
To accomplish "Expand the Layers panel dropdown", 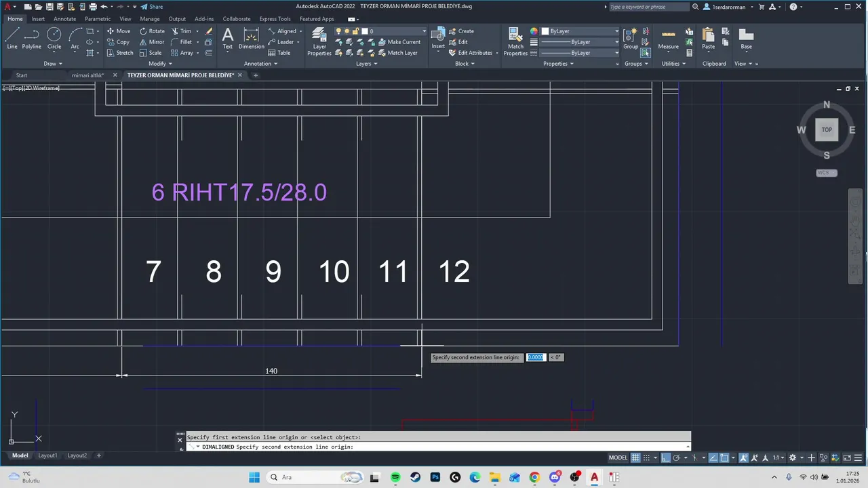I will 367,64.
